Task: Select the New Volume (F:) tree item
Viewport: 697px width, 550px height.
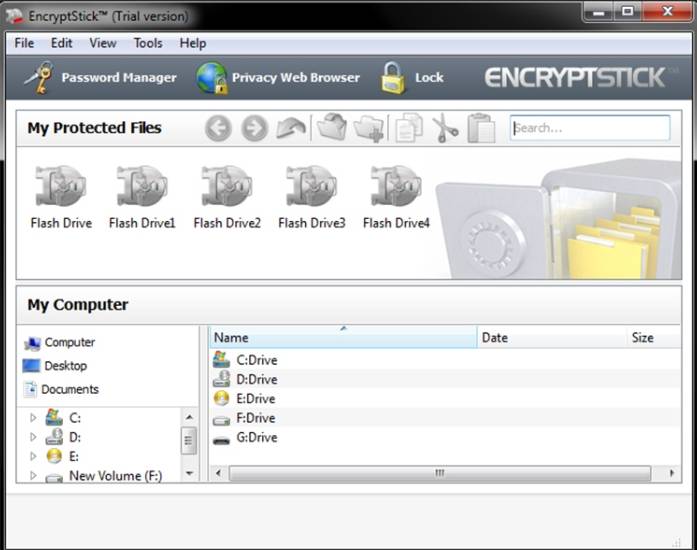Action: click(x=104, y=476)
